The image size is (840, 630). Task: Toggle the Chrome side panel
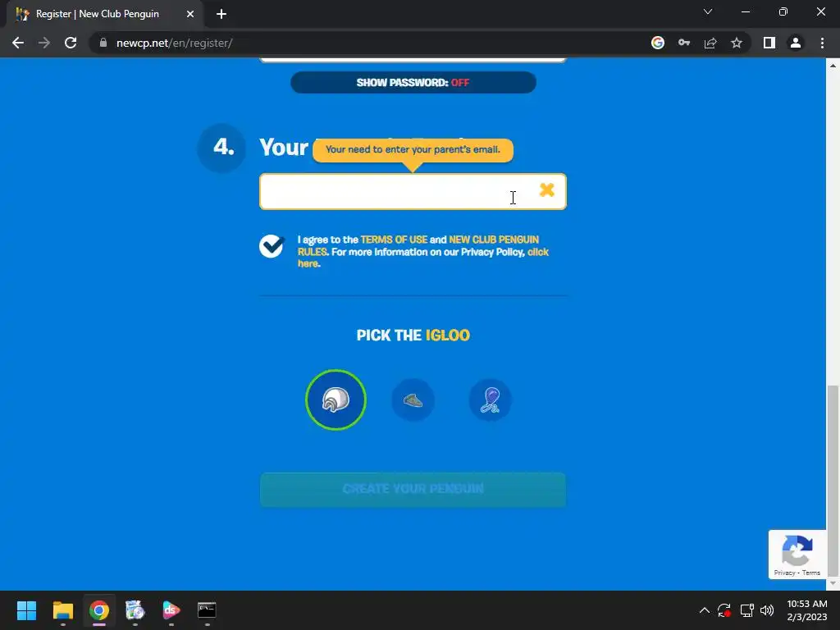769,43
